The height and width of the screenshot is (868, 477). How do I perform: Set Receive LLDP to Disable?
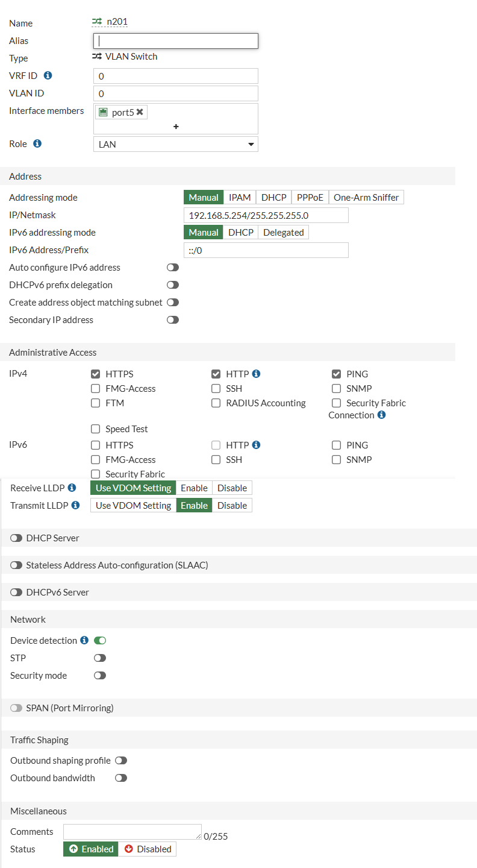click(x=232, y=488)
